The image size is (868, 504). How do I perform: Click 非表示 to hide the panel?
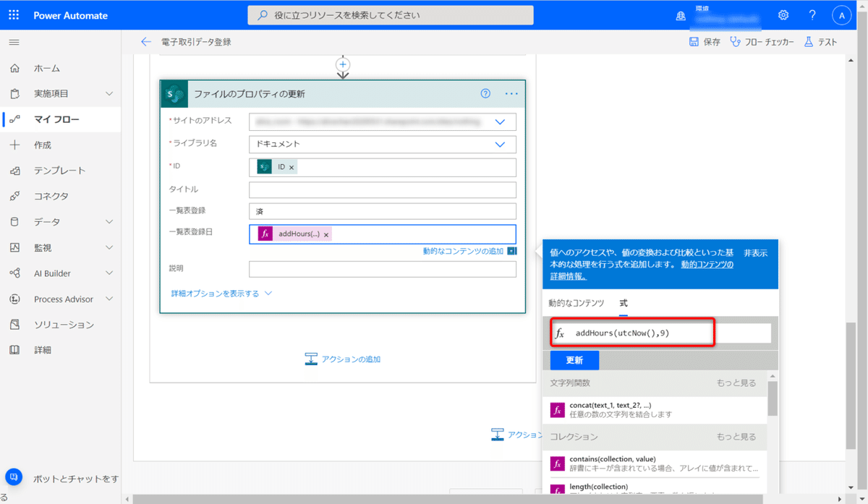[756, 252]
